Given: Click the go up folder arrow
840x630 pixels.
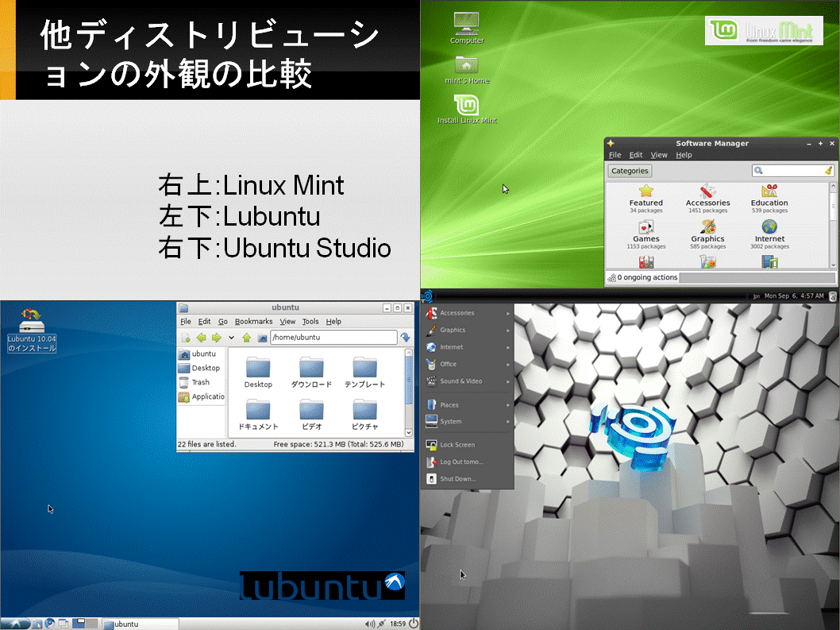Looking at the screenshot, I should (x=246, y=338).
